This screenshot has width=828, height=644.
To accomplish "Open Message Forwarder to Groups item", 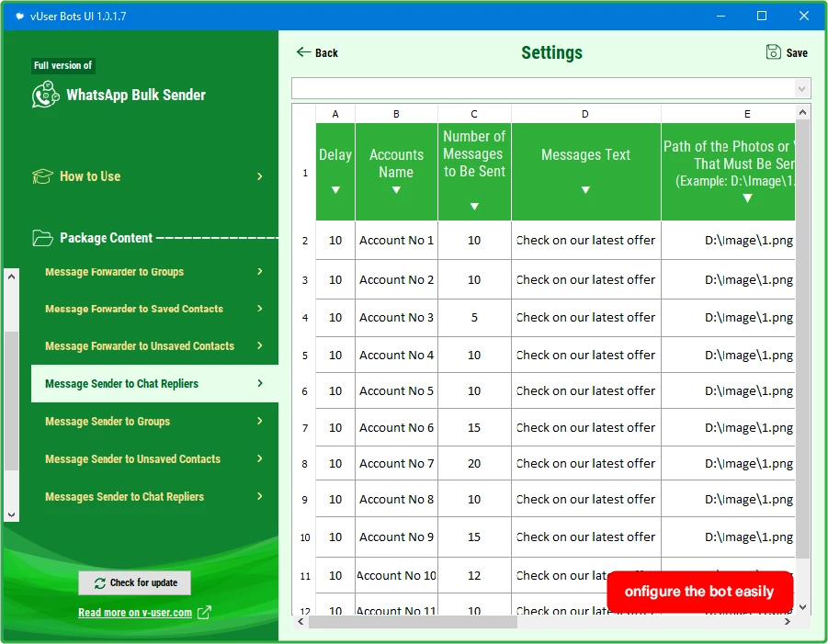I will pos(154,271).
